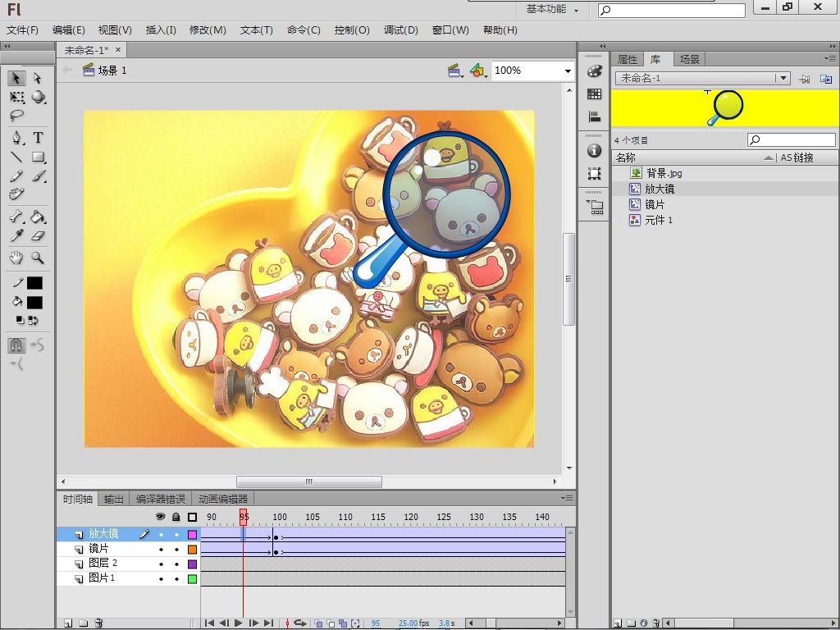
Task: Open the 修改(M) menu
Action: (x=208, y=30)
